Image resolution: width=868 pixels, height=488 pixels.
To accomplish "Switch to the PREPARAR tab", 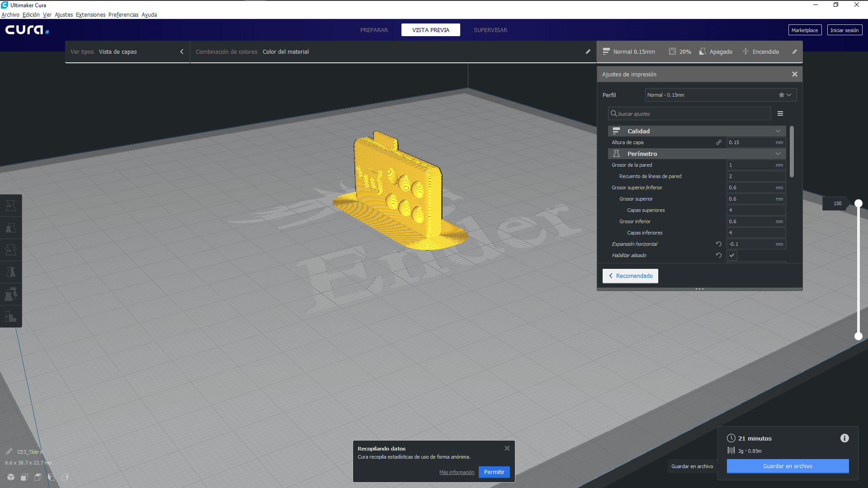I will tap(374, 30).
